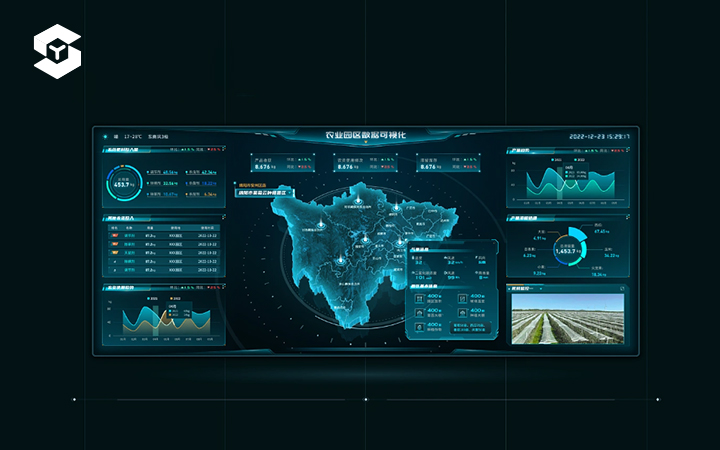
Task: Click the date and time display
Action: click(x=599, y=136)
